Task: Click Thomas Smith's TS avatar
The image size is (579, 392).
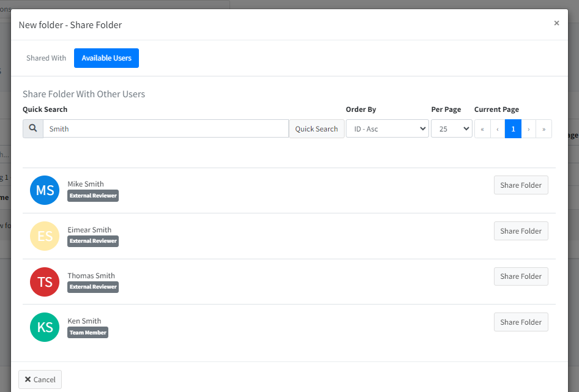Action: point(45,281)
